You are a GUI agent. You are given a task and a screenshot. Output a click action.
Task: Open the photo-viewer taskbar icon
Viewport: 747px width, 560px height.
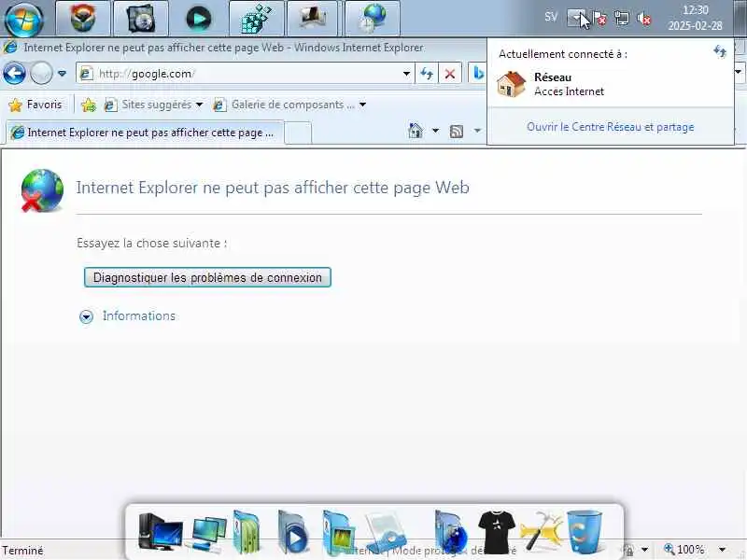click(314, 18)
